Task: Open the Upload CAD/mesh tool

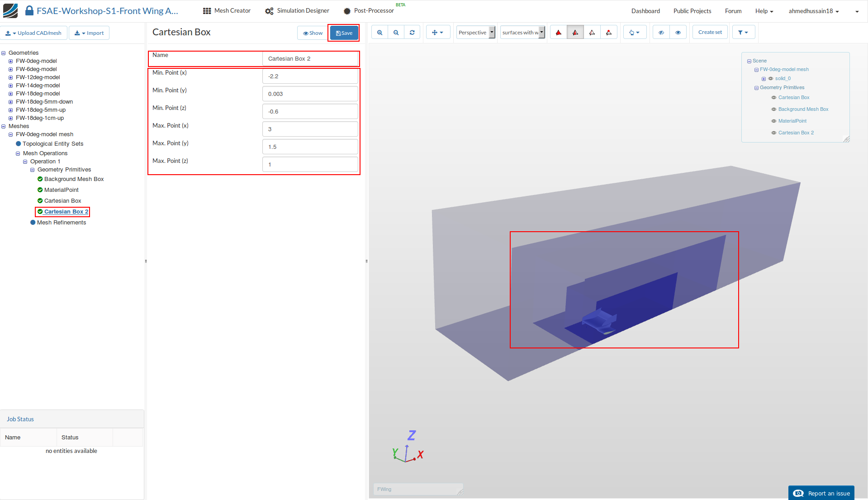Action: [34, 33]
